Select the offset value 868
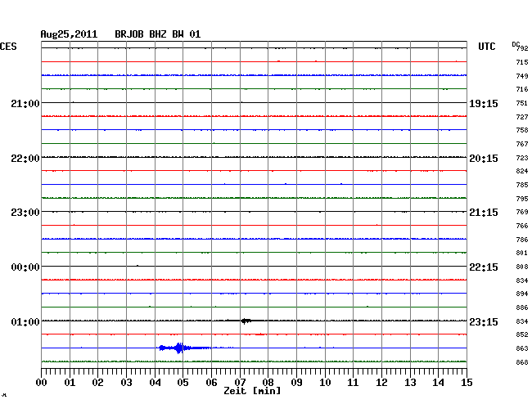Viewport: 532px width, 404px height. point(522,362)
